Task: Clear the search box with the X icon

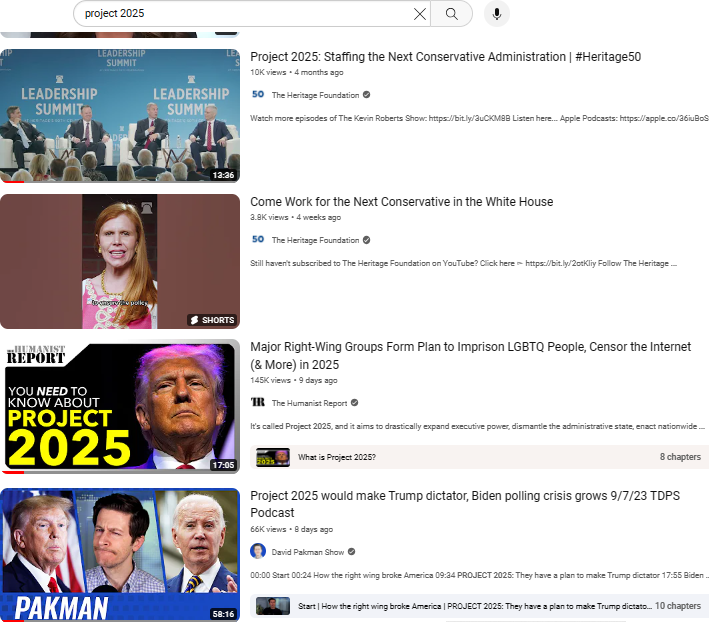Action: pos(420,14)
